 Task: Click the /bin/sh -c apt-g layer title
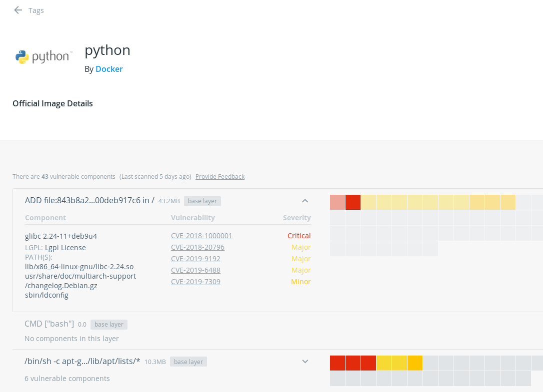82,361
